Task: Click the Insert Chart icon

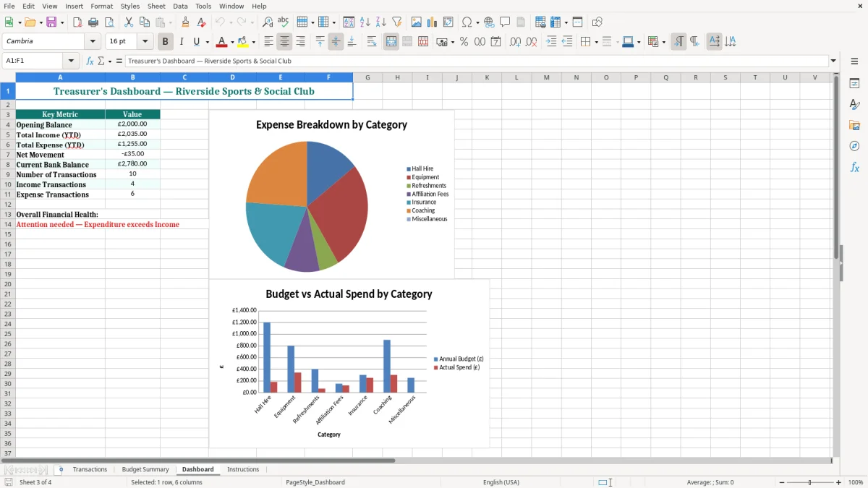Action: coord(433,22)
